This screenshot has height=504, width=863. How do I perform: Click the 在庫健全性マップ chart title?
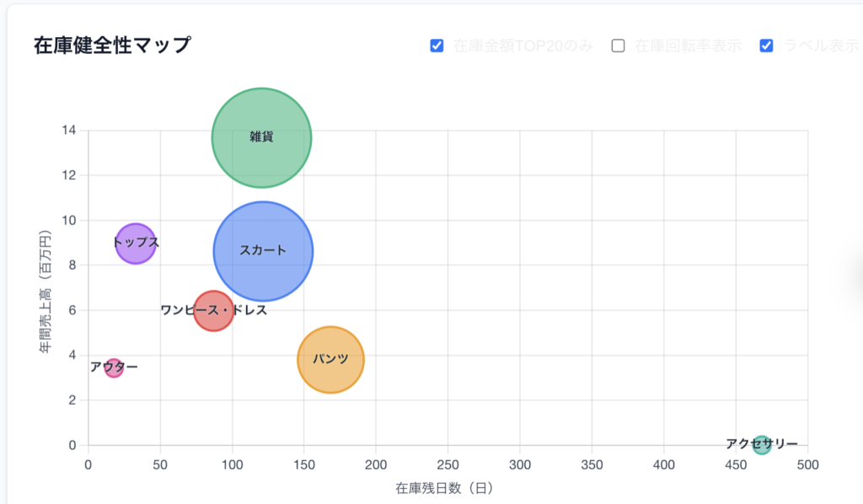coord(112,46)
